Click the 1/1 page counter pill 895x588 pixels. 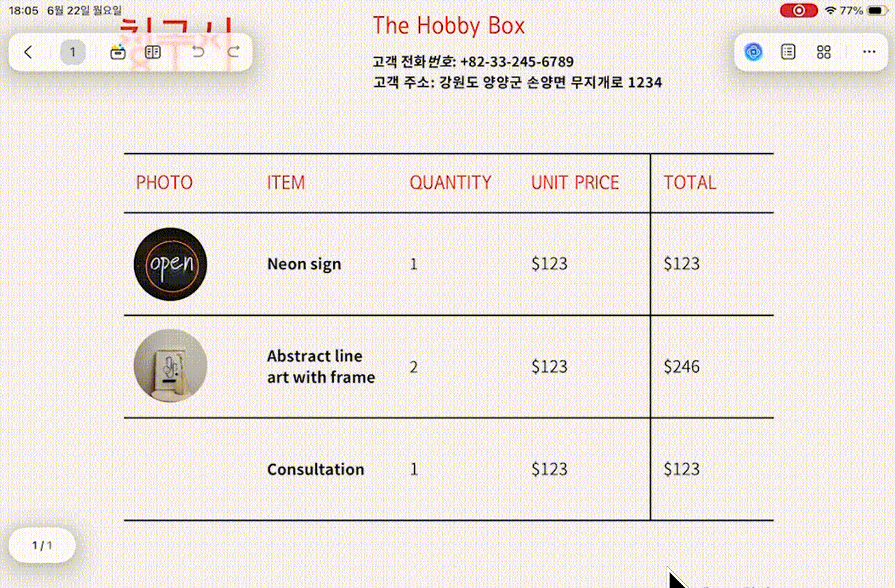[x=42, y=545]
